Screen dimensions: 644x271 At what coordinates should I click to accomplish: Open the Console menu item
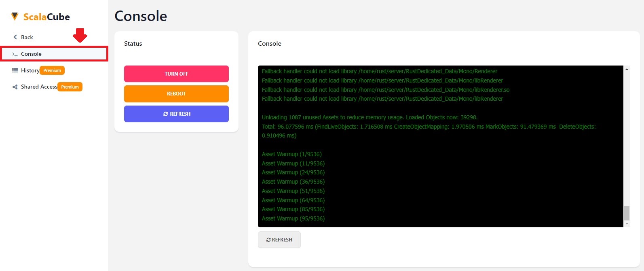pyautogui.click(x=54, y=54)
